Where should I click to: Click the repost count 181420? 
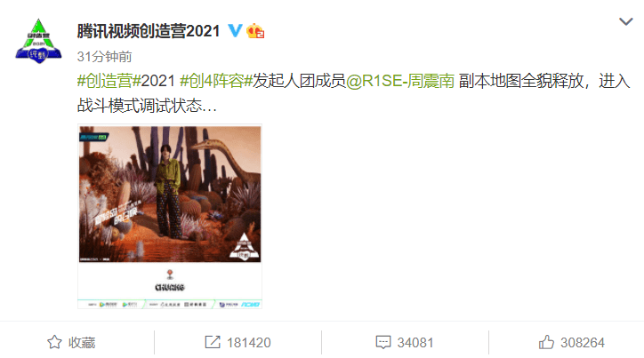[x=248, y=342]
